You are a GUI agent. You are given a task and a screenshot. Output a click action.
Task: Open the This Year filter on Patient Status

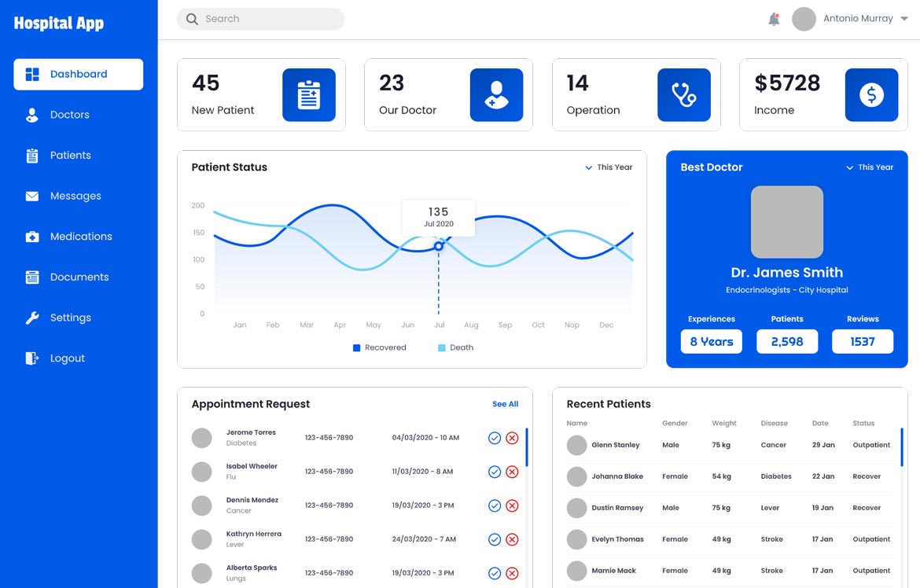click(608, 167)
